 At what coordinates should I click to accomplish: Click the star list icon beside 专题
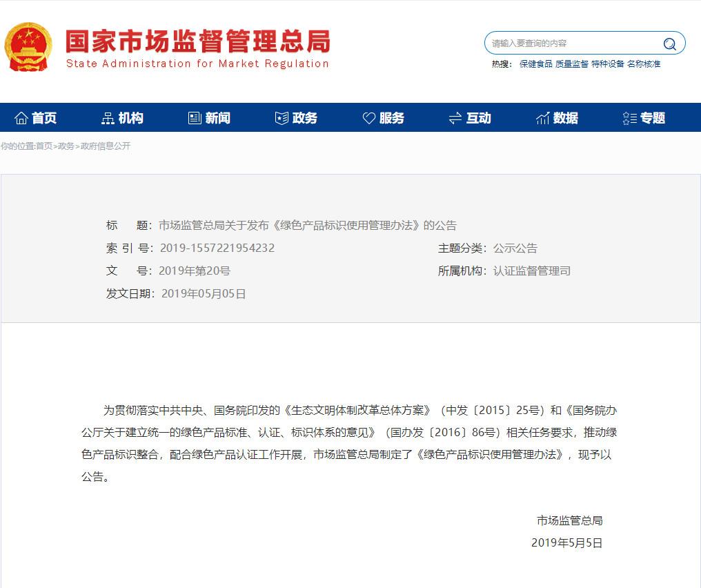(x=629, y=118)
